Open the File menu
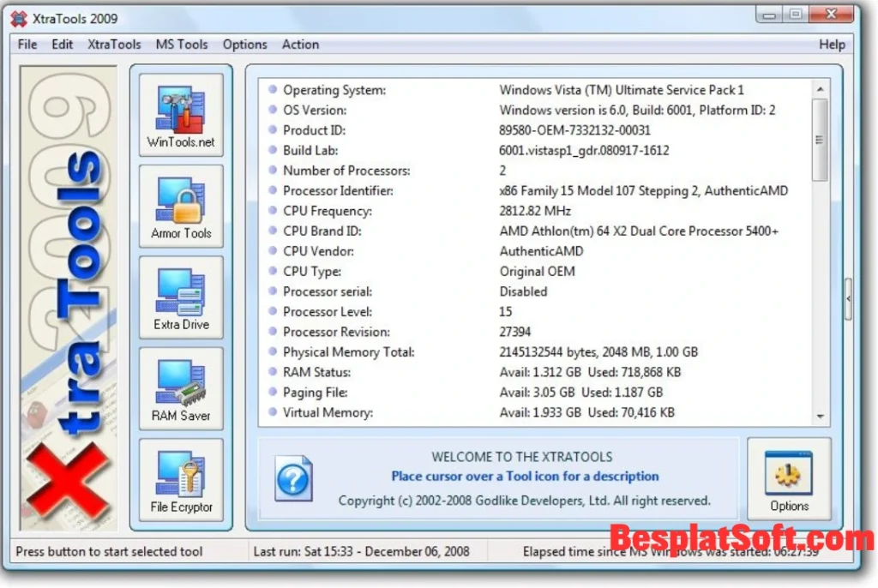The image size is (878, 588). (27, 45)
